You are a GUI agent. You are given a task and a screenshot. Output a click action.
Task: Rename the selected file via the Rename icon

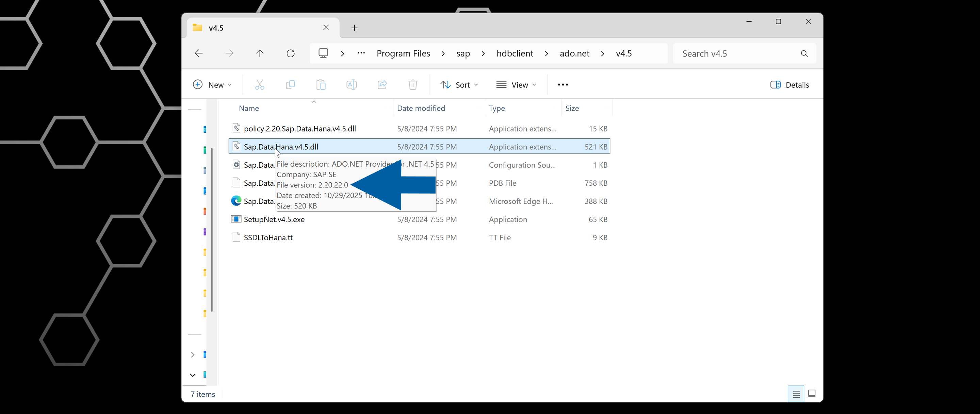point(352,85)
